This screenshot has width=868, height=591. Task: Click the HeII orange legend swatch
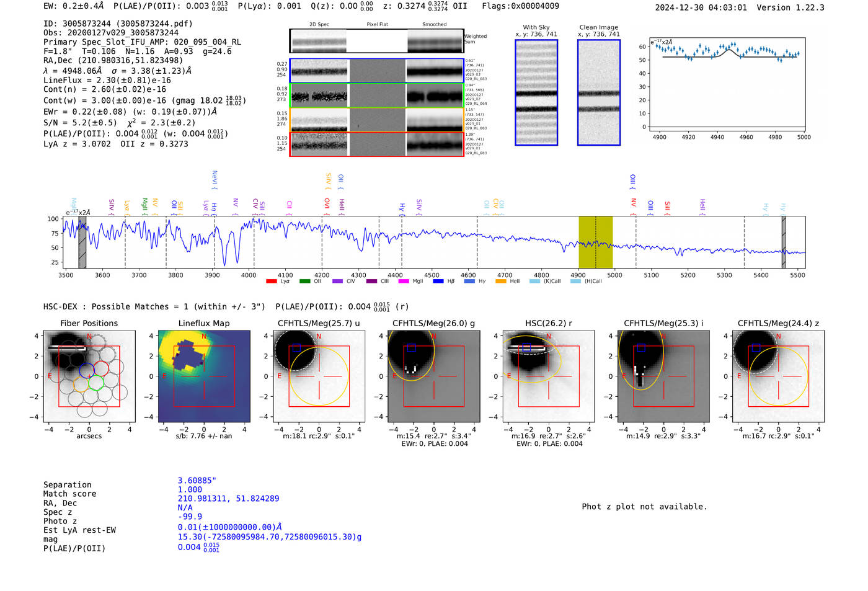pos(501,281)
